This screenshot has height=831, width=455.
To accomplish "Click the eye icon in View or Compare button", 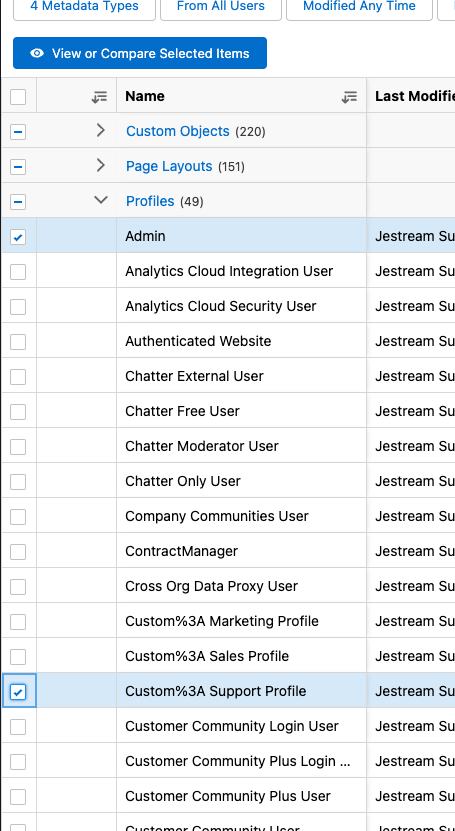I will (x=37, y=54).
